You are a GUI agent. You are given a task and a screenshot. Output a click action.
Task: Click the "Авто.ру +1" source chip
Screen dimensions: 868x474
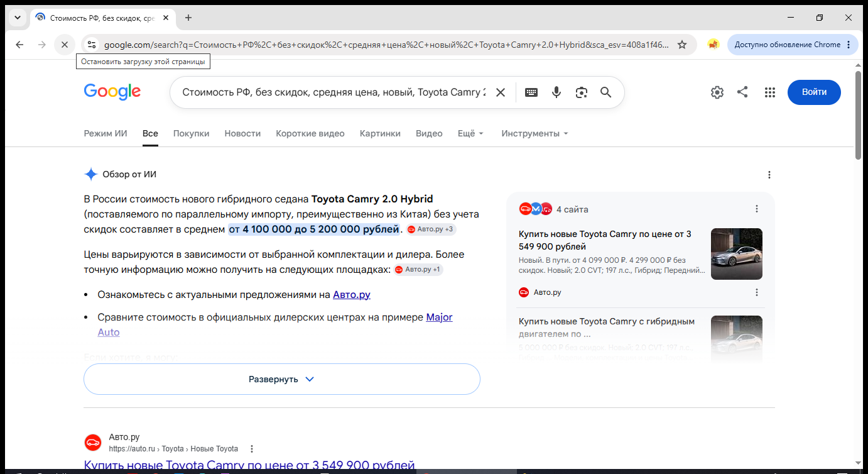pyautogui.click(x=419, y=270)
